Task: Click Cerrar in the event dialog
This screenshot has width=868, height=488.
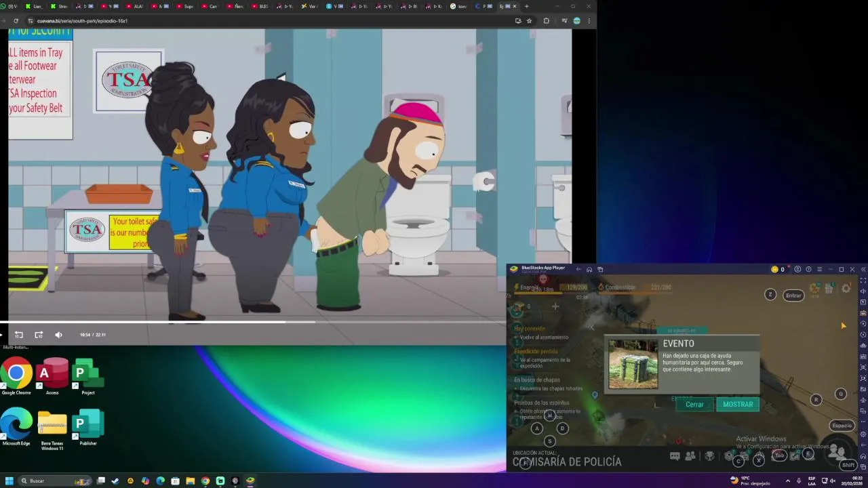Action: click(x=694, y=405)
